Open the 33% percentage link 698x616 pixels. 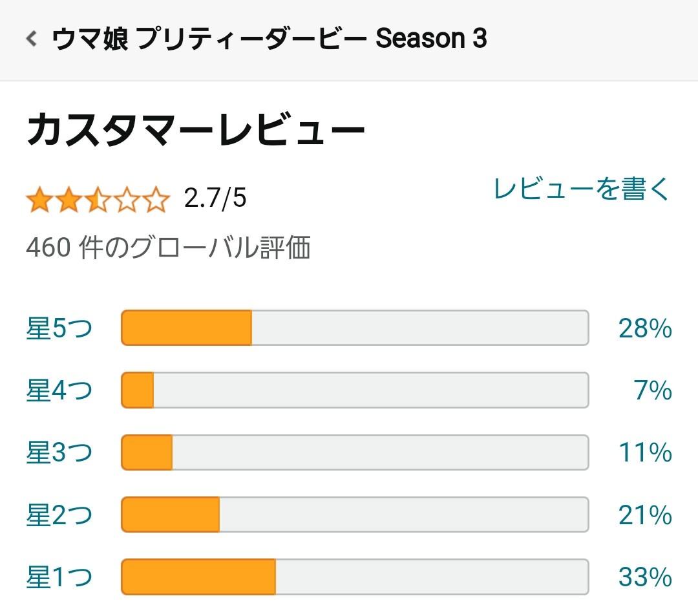coord(645,577)
